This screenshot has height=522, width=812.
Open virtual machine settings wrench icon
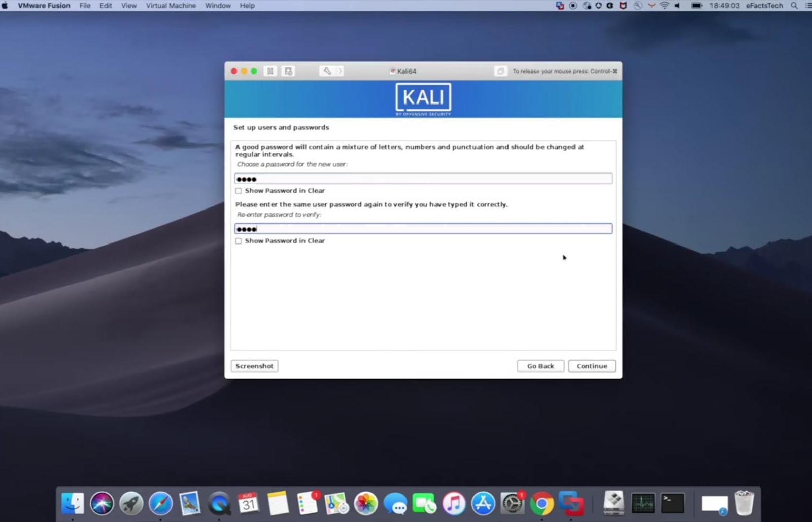click(327, 71)
